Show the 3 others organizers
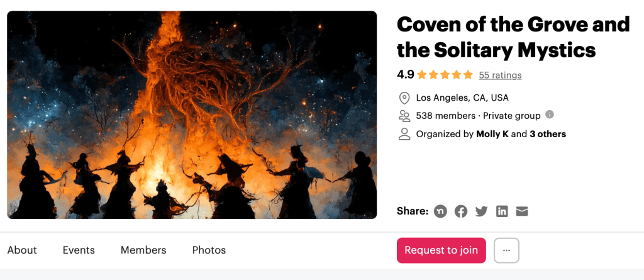644x280 pixels. pyautogui.click(x=548, y=134)
